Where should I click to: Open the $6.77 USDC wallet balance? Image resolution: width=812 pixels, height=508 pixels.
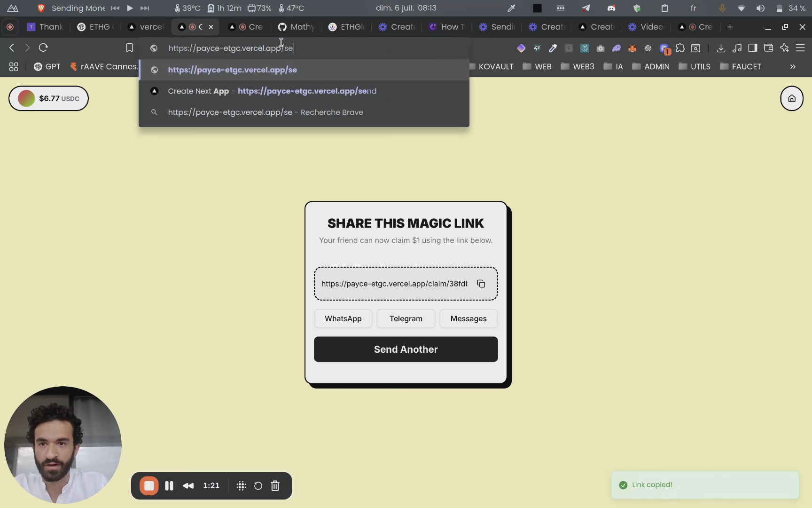point(48,98)
